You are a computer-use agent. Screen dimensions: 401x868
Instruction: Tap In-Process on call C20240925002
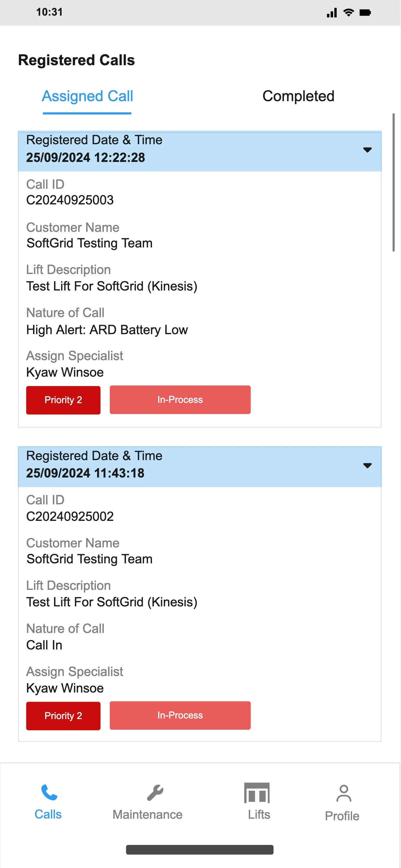[x=180, y=715]
